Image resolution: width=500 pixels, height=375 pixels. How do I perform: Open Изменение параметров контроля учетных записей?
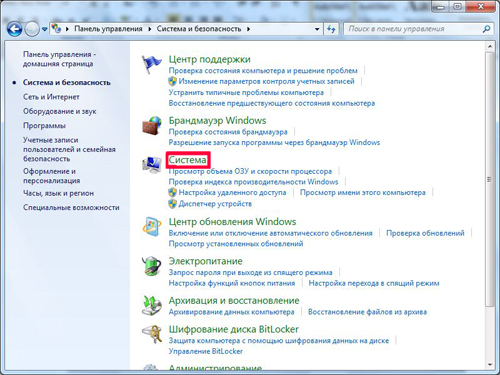[x=266, y=81]
